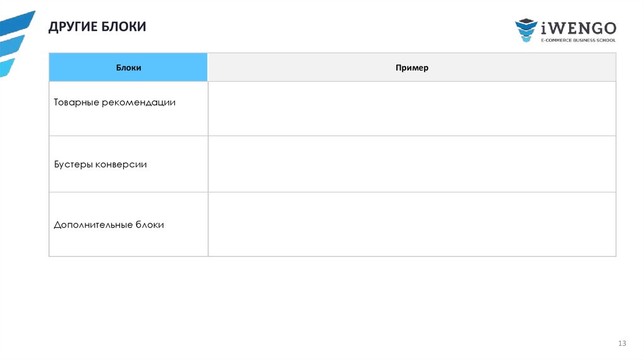Image resolution: width=644 pixels, height=361 pixels.
Task: Click the word Дополнительные in third row
Action: (x=92, y=225)
